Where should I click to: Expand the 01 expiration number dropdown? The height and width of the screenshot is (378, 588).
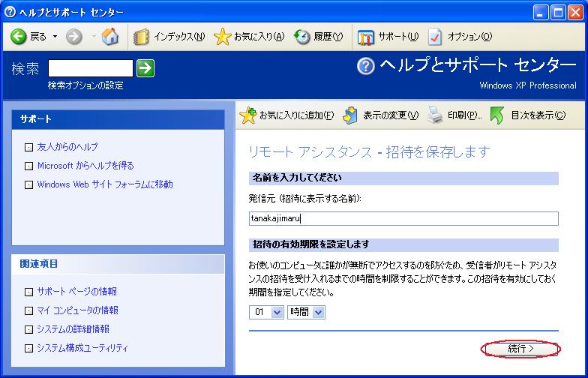point(276,312)
